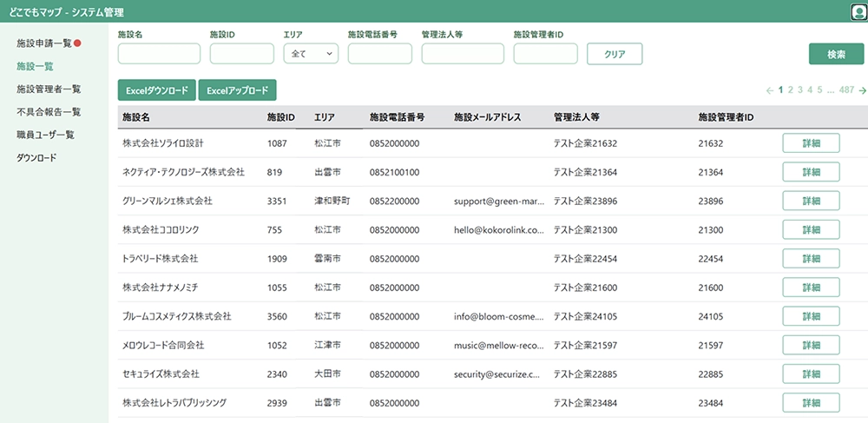Viewport: 868px width, 423px height.
Task: Focus the 施設管理者ID search field
Action: point(545,54)
